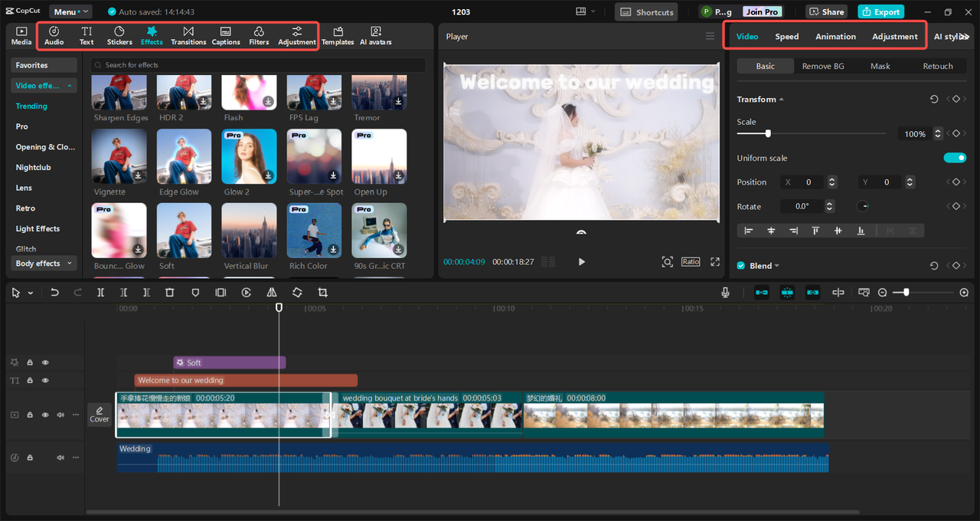Collapse the Video effects category
Screen dimensions: 980x521
click(44, 86)
